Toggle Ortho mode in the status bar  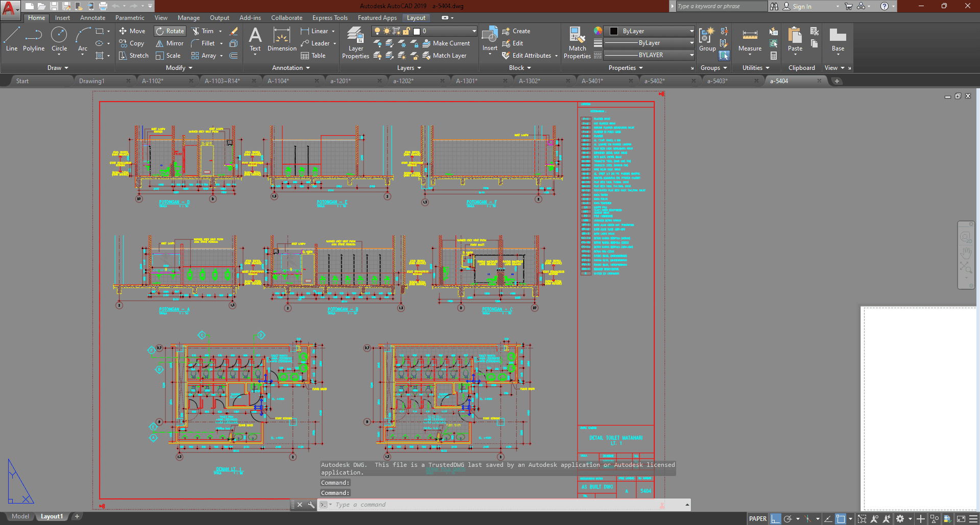tap(776, 519)
